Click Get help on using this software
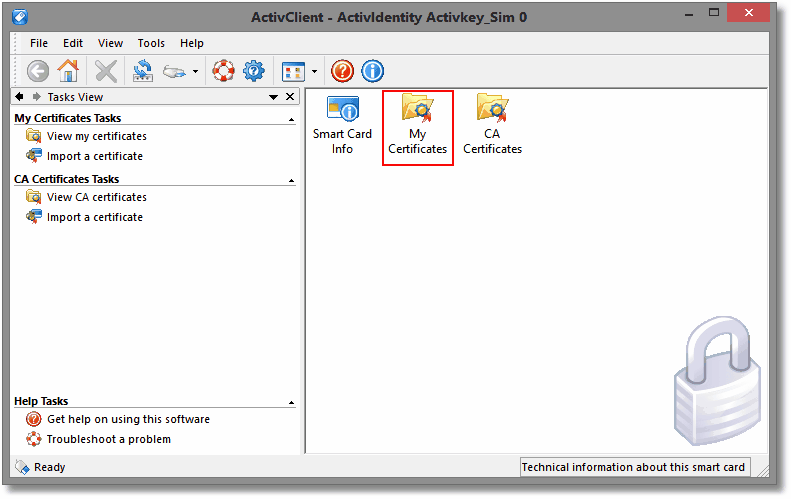This screenshot has width=791, height=499. (128, 419)
